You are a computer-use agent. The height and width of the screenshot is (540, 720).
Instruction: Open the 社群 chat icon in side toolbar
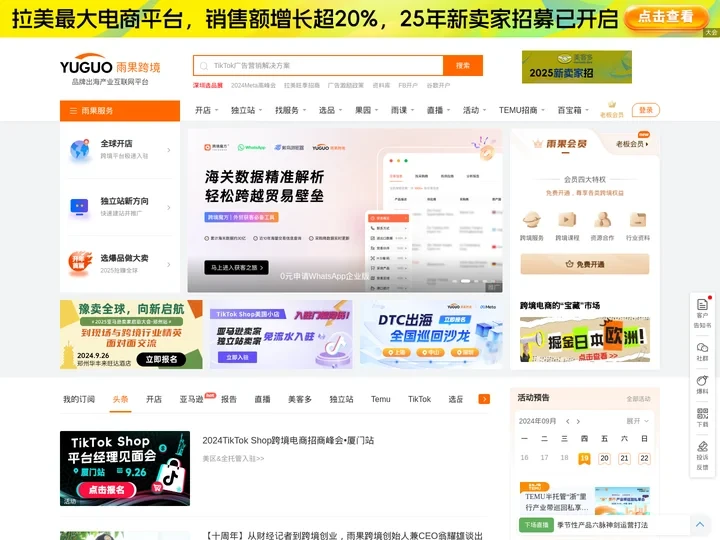coord(702,347)
